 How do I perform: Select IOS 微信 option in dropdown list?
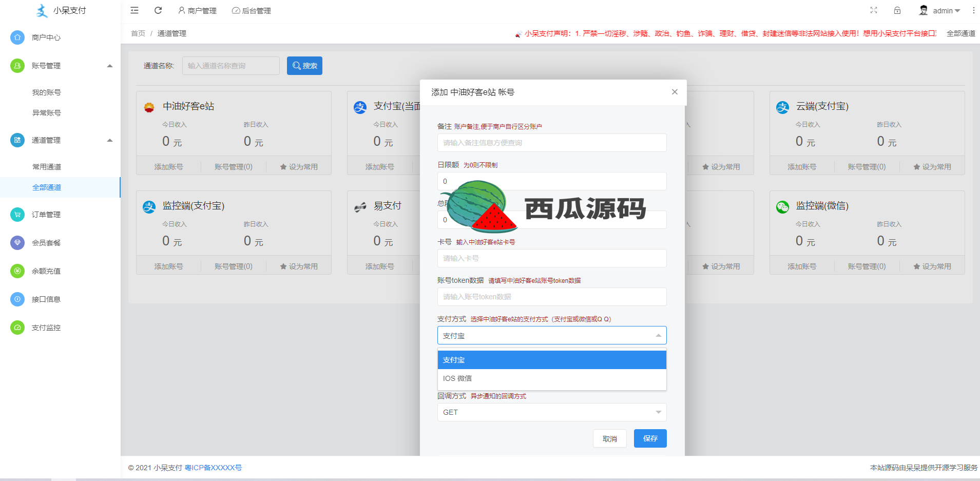click(552, 378)
